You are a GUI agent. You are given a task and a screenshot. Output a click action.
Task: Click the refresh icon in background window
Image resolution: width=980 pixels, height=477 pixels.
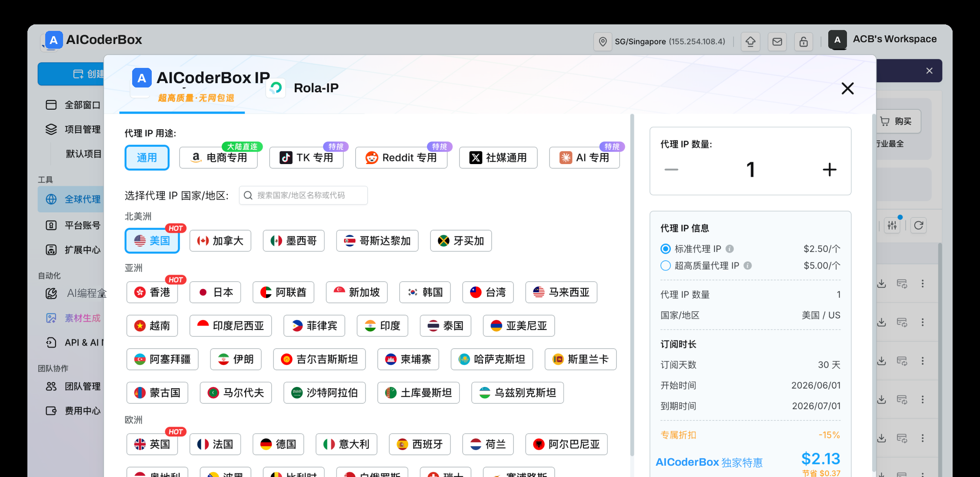(919, 225)
